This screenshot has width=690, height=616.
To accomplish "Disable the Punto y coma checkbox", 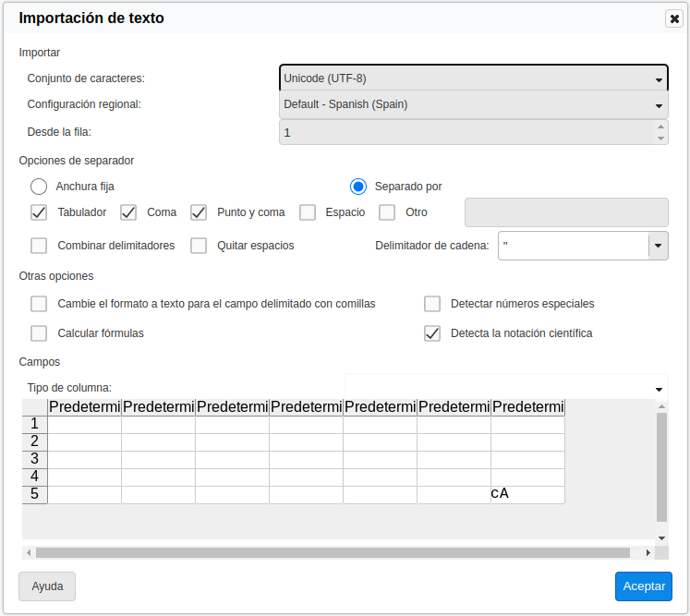I will [199, 212].
